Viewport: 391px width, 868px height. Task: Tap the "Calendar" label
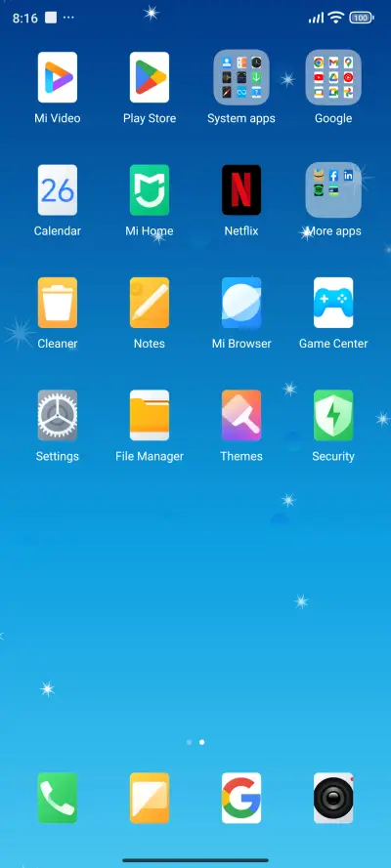pos(58,230)
